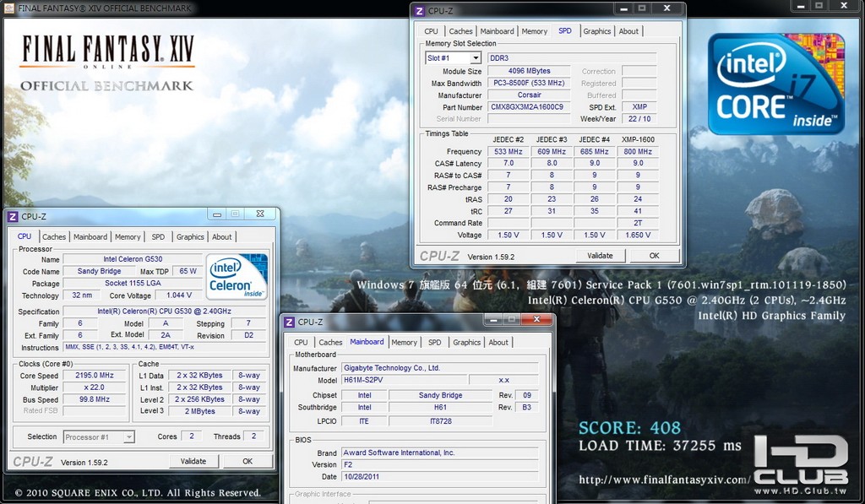Click Level 3 cache 2 MBytes value

(x=199, y=411)
